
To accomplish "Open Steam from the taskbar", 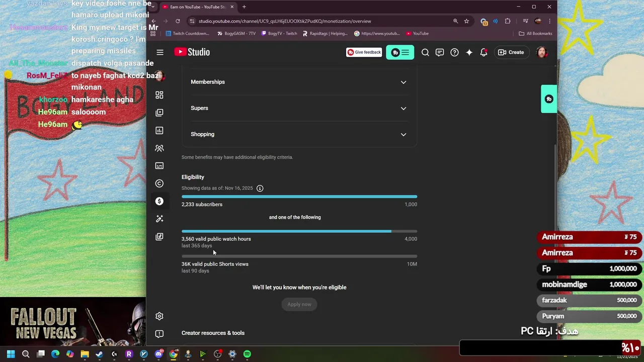I will (x=99, y=354).
